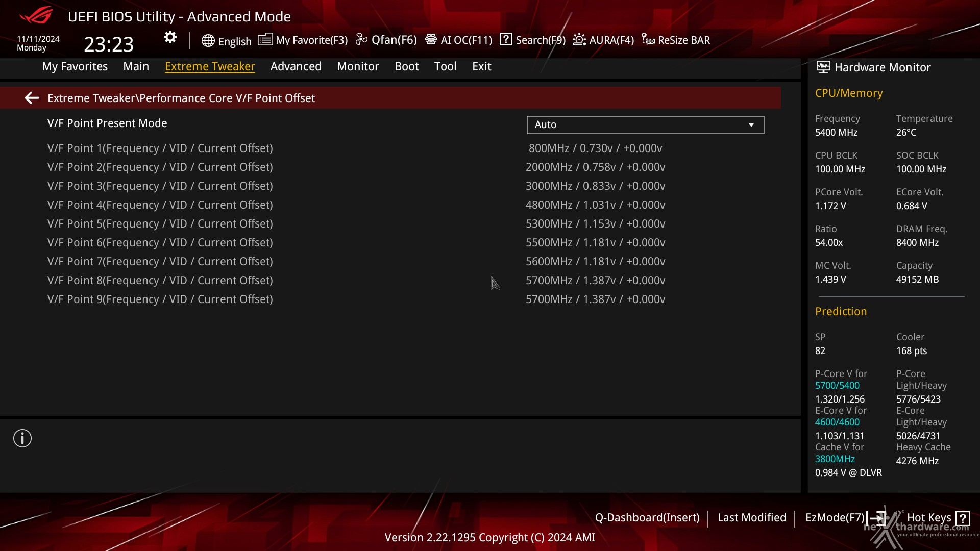Select the Extreme Tweaker tab
Screen dimensions: 980x551
tap(210, 66)
